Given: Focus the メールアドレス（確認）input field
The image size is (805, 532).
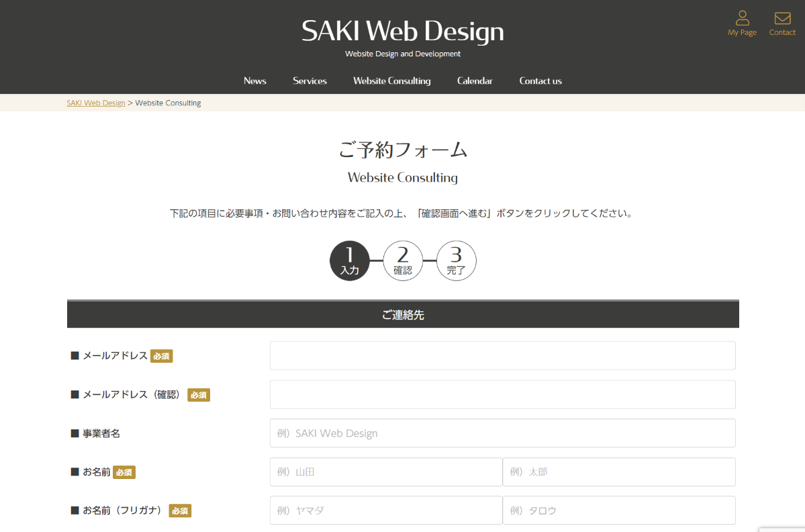Looking at the screenshot, I should (x=503, y=394).
